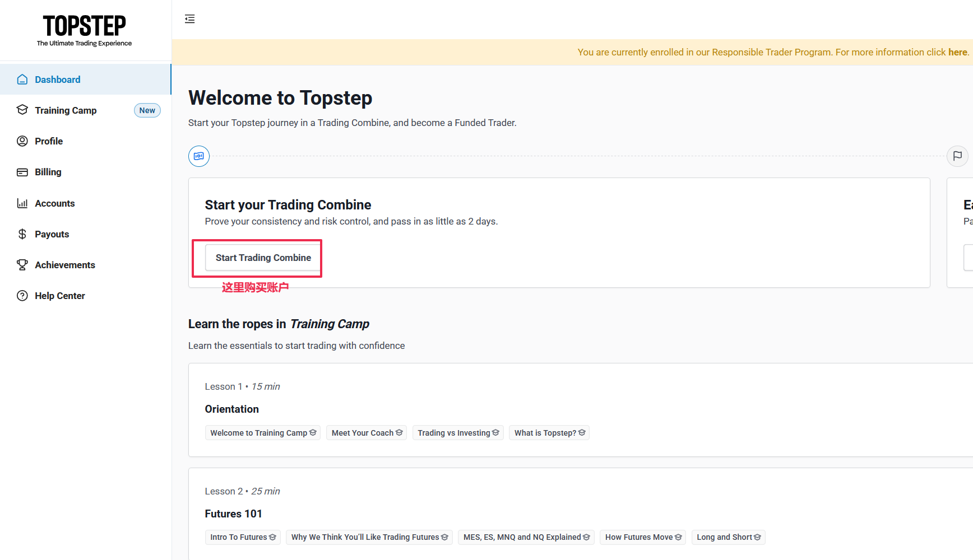973x560 pixels.
Task: Click the Profile user icon
Action: [22, 141]
